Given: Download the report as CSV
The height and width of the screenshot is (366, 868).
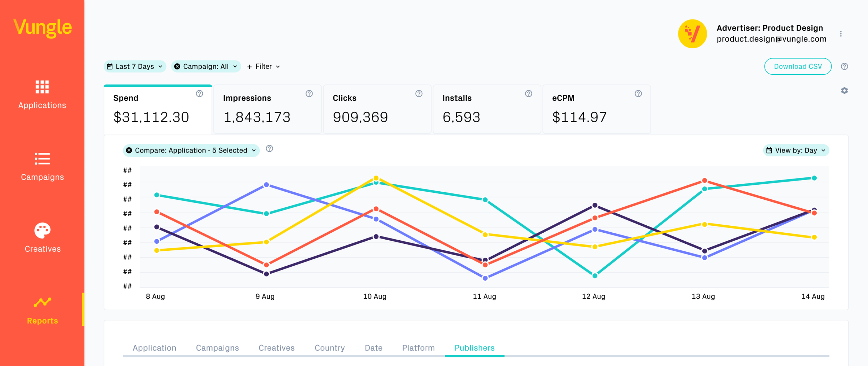Looking at the screenshot, I should tap(798, 66).
